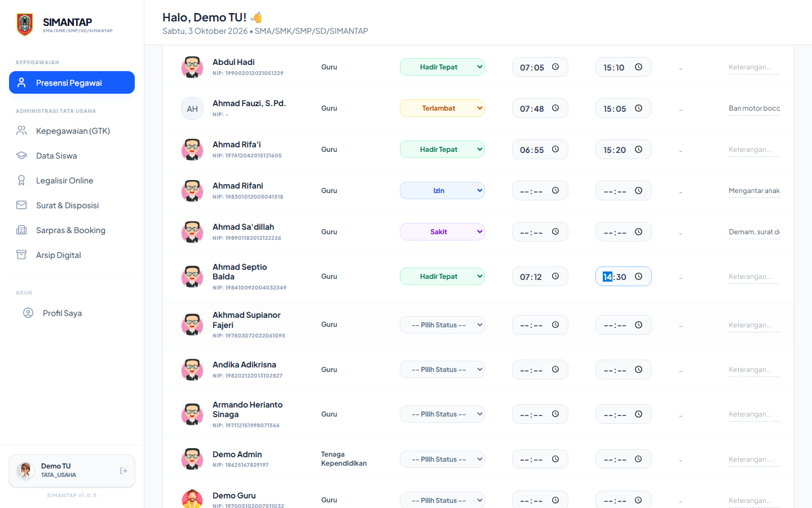
Task: Edit Ahmad Fauzi's note 'Ban motor bocor'
Action: (754, 108)
